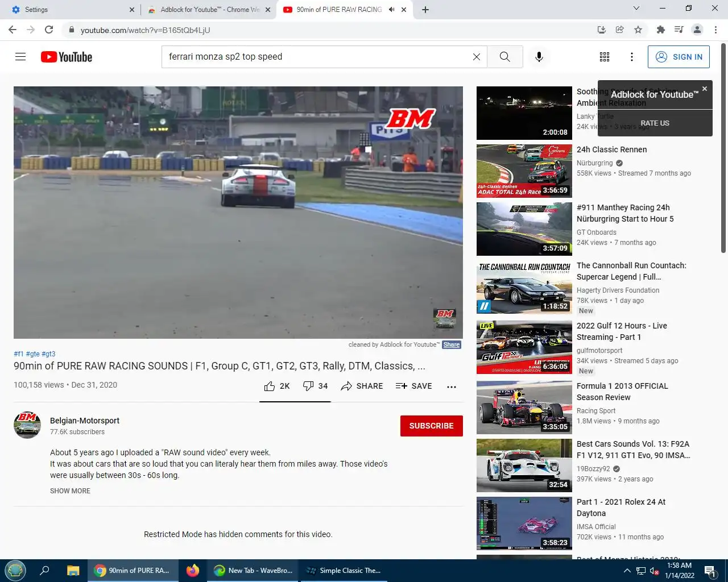Open the YouTube apps grid

[x=605, y=57]
